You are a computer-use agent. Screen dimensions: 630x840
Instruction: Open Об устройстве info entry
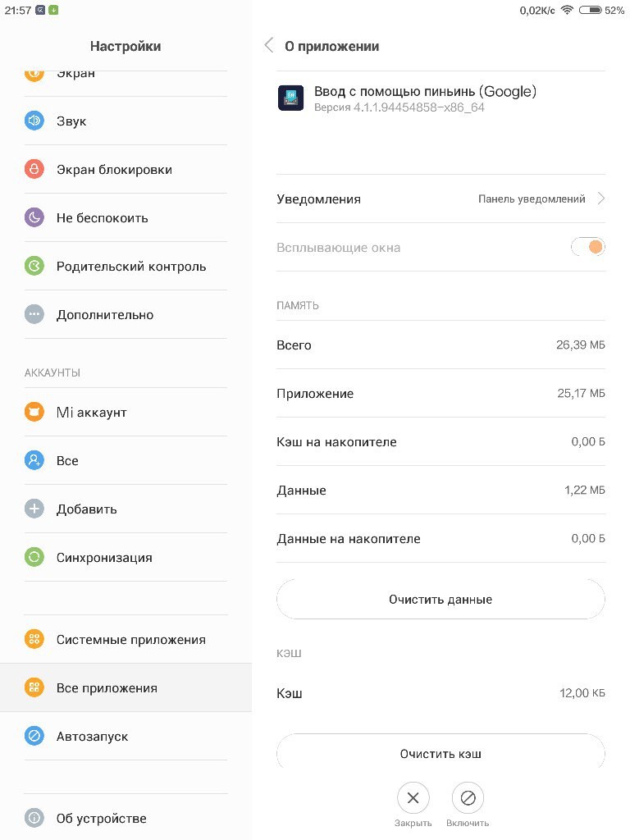126,818
